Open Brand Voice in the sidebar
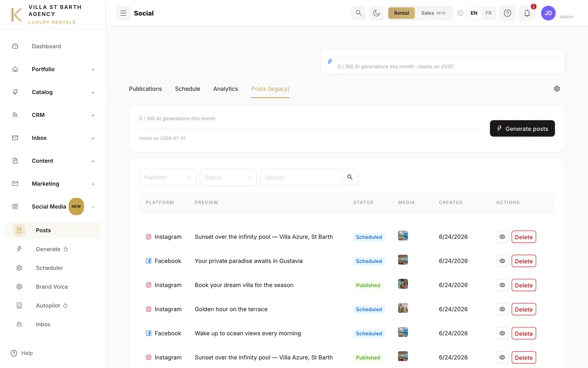 (52, 287)
